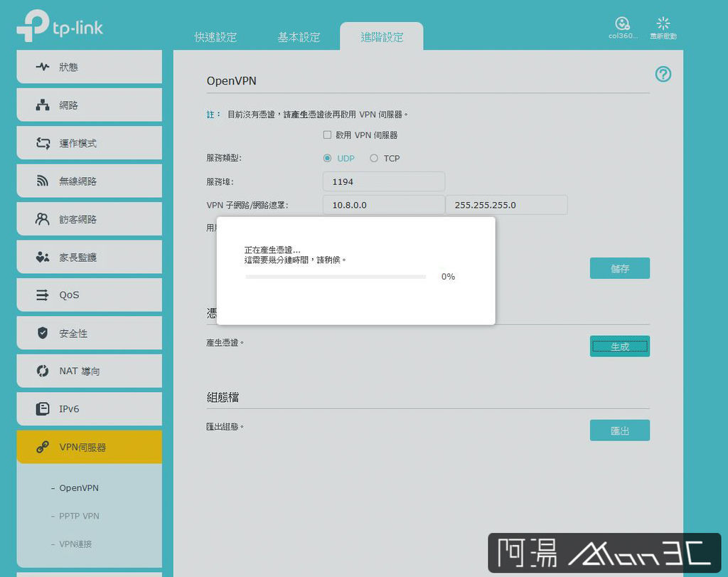
Task: Click the 家長監護 parental control icon
Action: tap(43, 257)
